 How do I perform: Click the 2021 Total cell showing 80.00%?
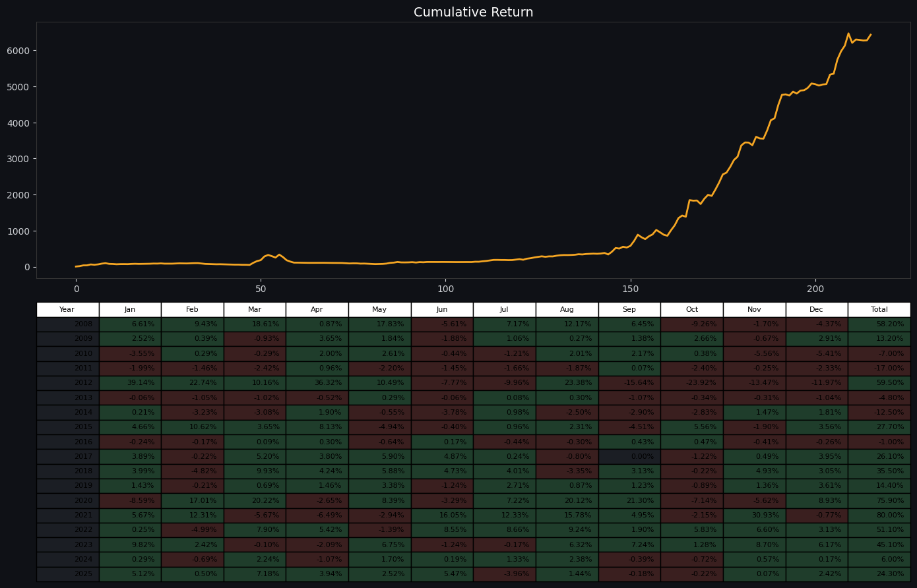coord(879,515)
